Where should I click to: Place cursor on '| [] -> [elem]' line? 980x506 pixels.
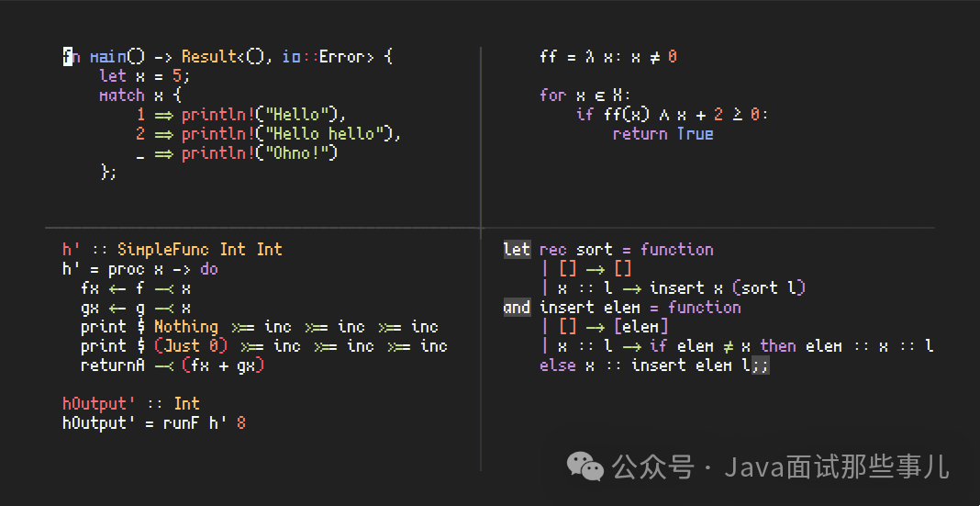coord(604,327)
